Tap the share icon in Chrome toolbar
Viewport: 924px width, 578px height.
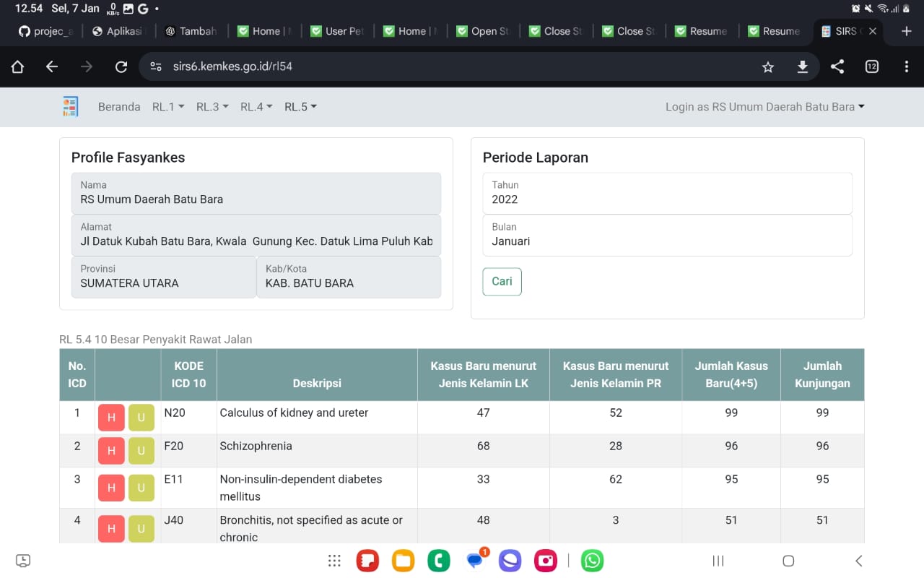click(x=837, y=66)
